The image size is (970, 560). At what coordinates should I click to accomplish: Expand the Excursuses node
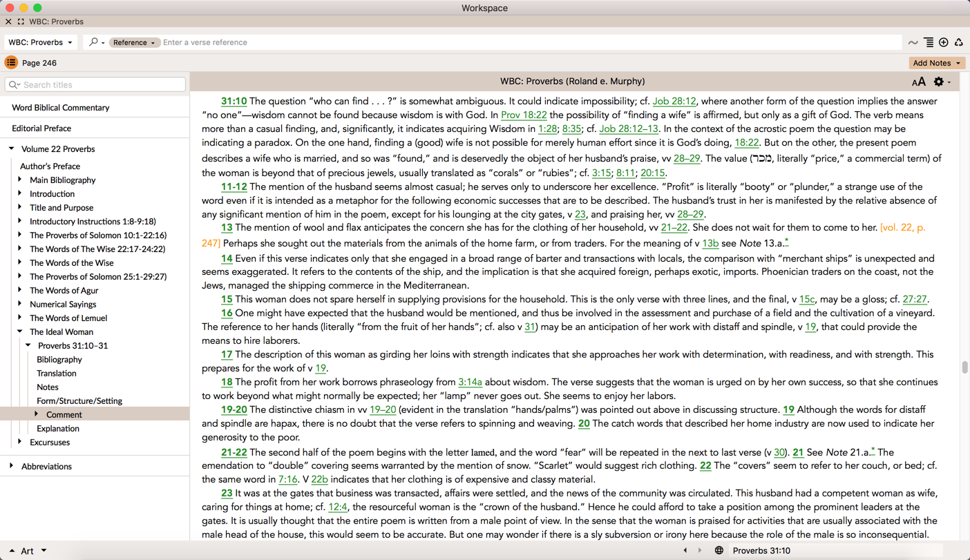(x=20, y=442)
